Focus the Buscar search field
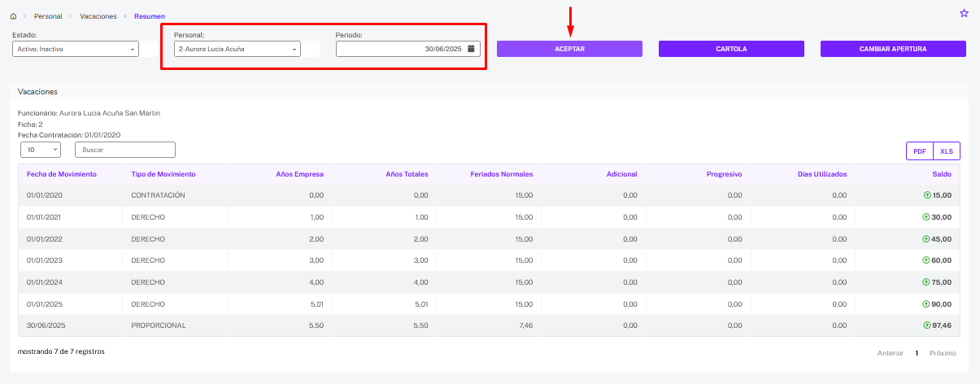This screenshot has width=980, height=384. (125, 150)
